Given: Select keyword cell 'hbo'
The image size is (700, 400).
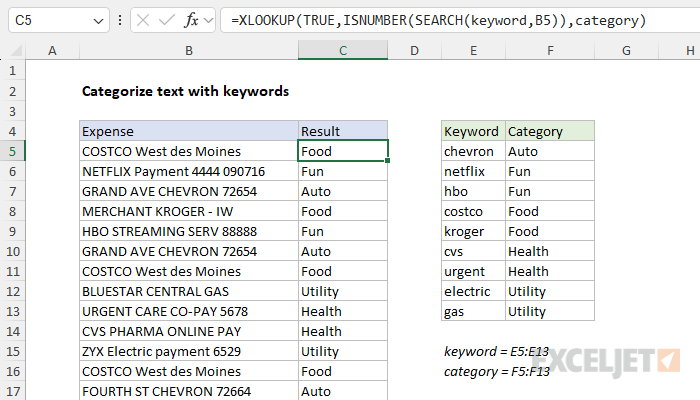Looking at the screenshot, I should click(473, 192).
